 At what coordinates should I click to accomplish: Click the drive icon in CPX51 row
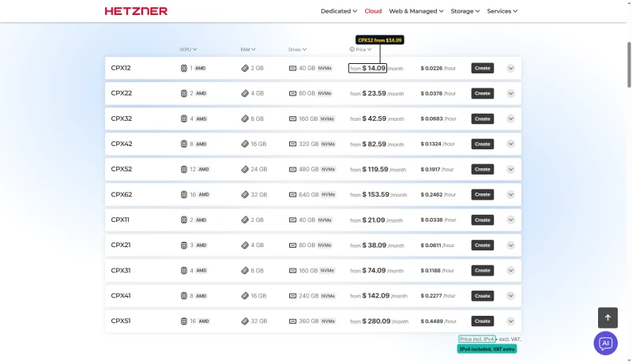[292, 321]
